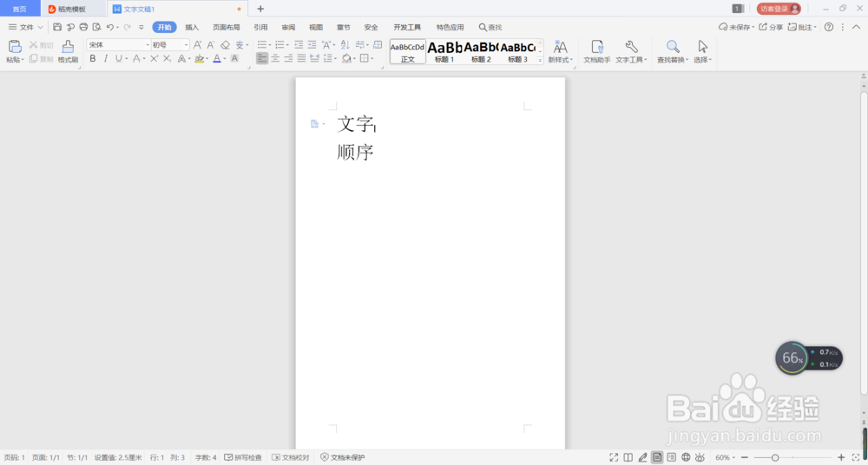Click the Sort (A-Z) icon

tap(345, 45)
